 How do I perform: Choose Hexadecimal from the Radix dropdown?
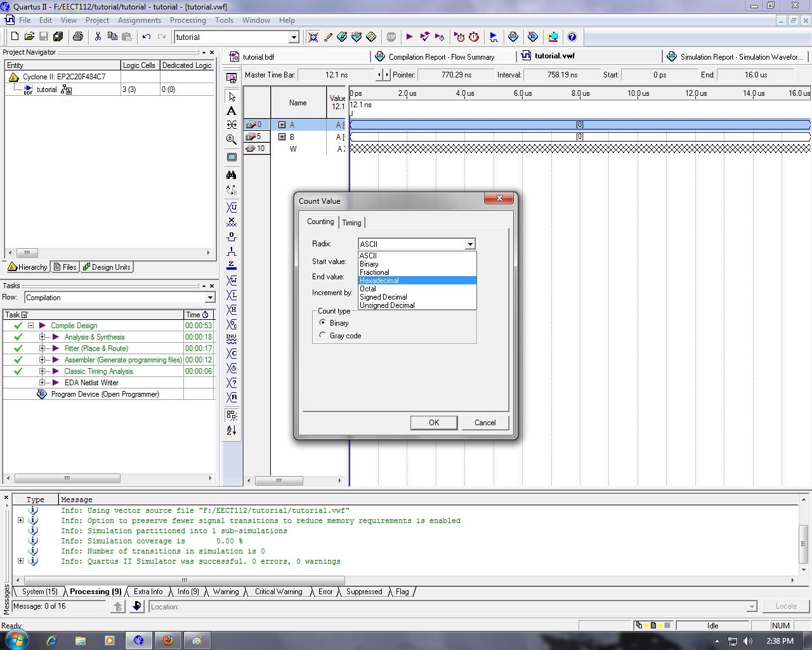pyautogui.click(x=379, y=280)
